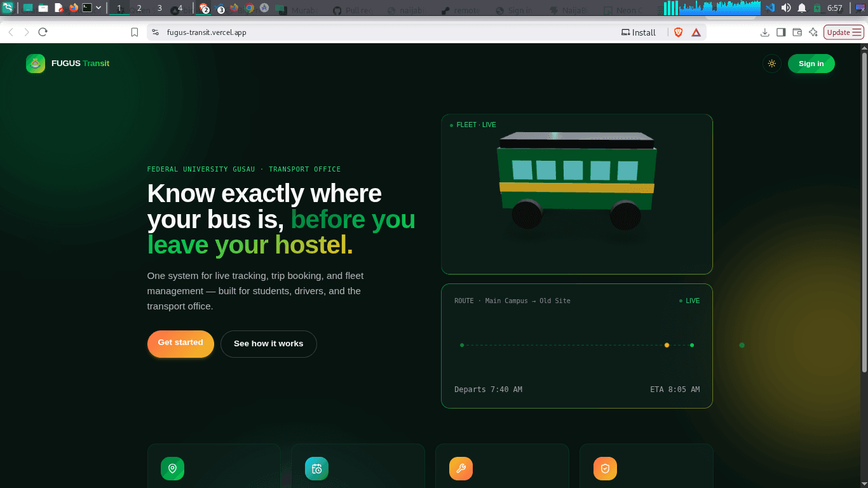Screen dimensions: 868x488
Task: Open browser downloads
Action: pyautogui.click(x=765, y=32)
